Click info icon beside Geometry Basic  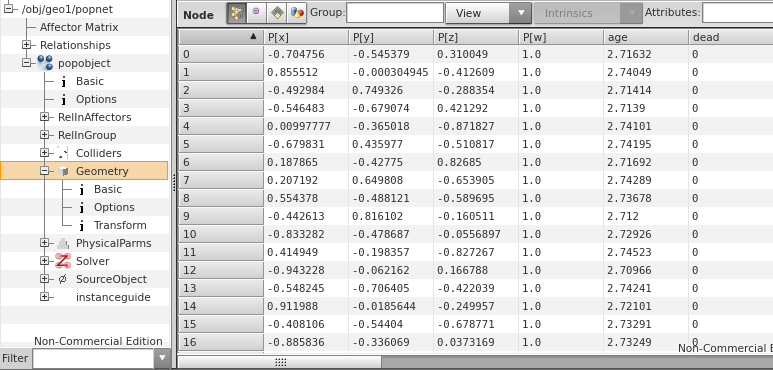click(81, 190)
